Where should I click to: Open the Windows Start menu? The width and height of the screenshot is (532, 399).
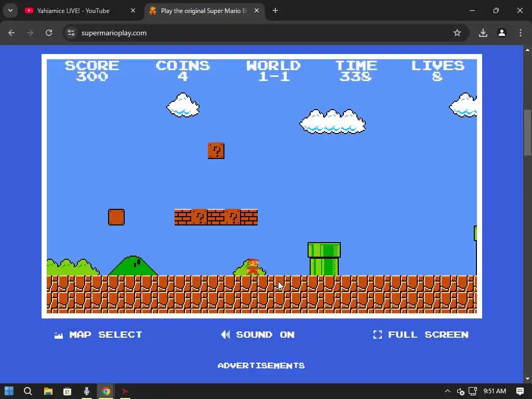pyautogui.click(x=9, y=391)
